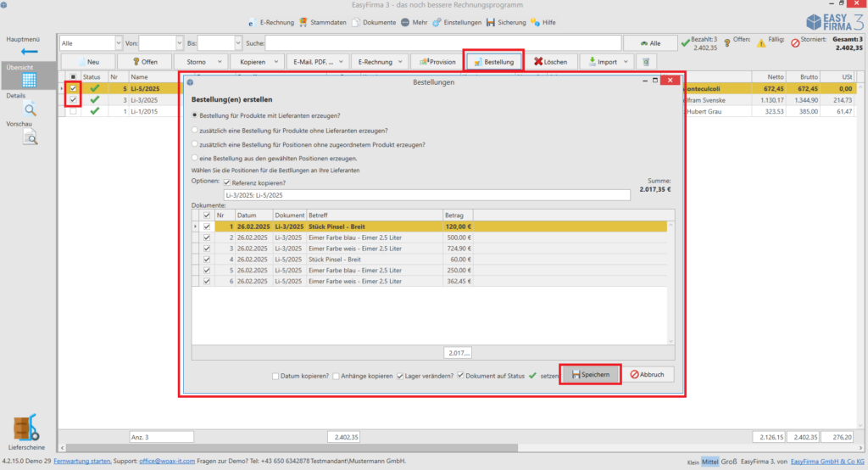Screen dimensions: 868x470
Task: Expand the E-Mail, PDF dropdown arrow
Action: [x=341, y=62]
